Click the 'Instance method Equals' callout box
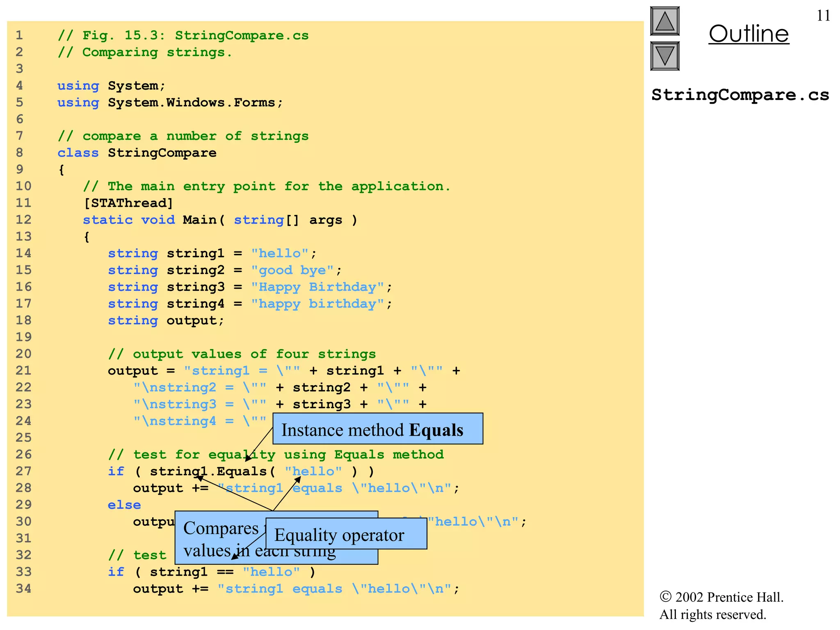Viewport: 840px width, 630px height. pyautogui.click(x=378, y=429)
